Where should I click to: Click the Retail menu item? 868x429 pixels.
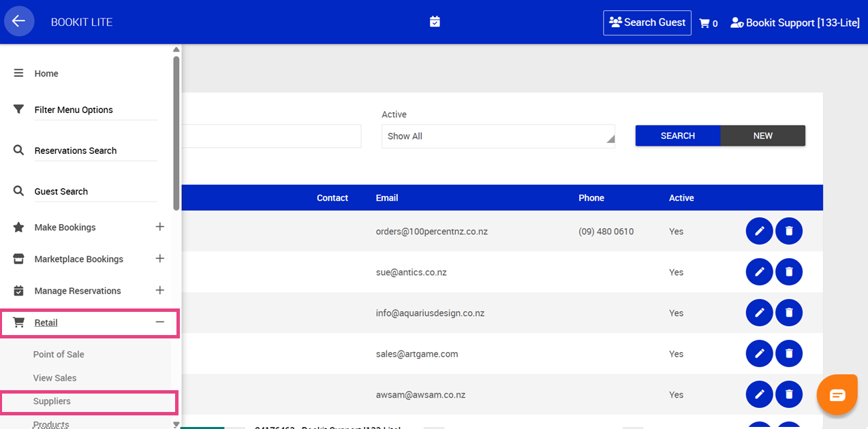46,323
